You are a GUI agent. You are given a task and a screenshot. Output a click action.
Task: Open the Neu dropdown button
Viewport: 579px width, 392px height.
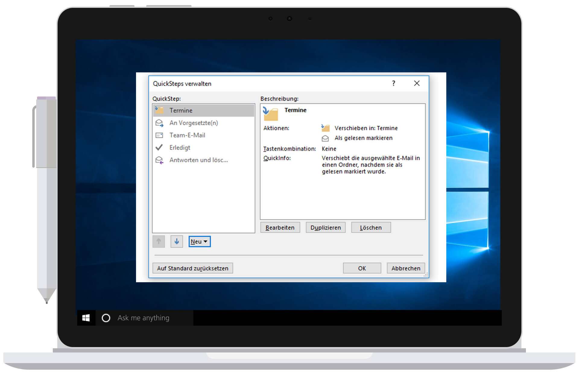[199, 242]
